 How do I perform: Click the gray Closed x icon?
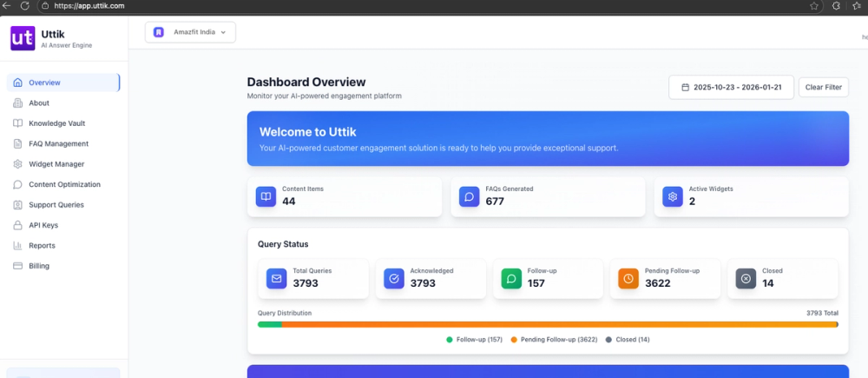746,279
